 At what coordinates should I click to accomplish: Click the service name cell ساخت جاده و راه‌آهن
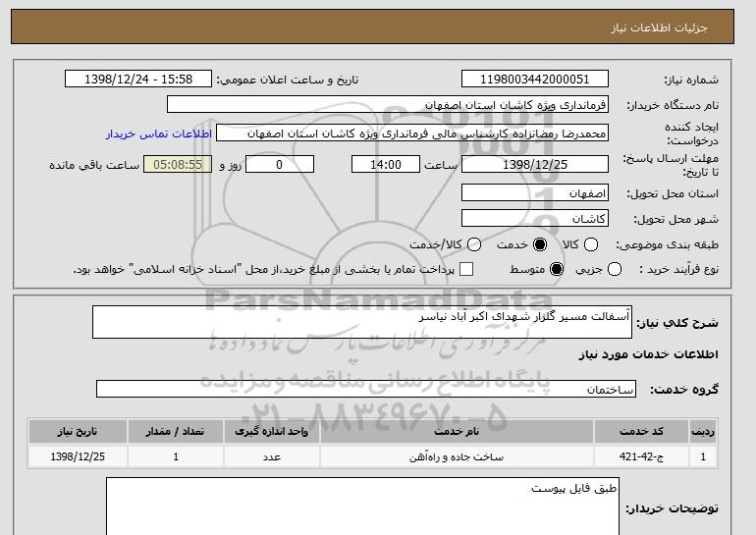(457, 456)
